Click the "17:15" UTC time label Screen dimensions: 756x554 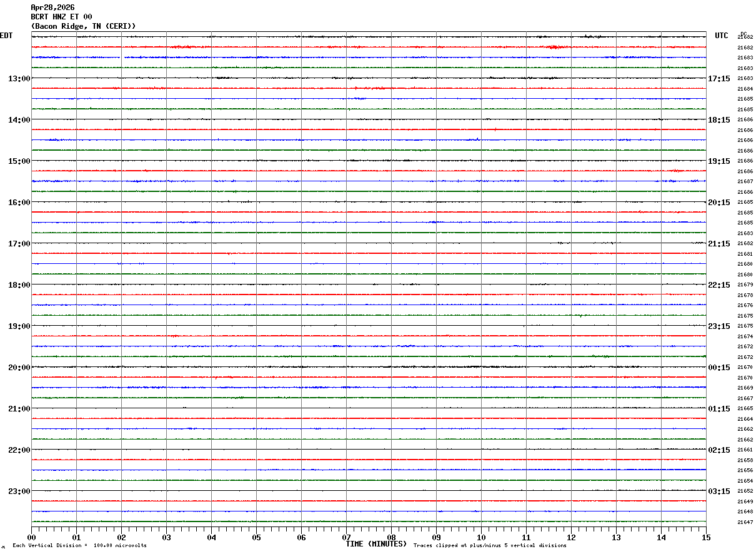(719, 79)
